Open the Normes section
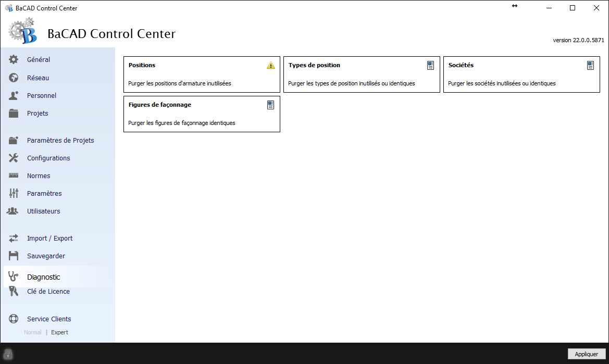The image size is (609, 364). [x=39, y=176]
